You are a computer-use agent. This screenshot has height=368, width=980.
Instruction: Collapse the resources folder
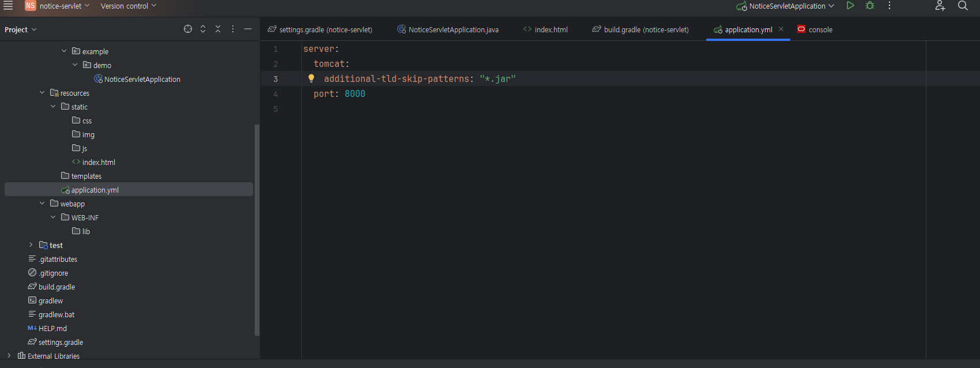[42, 93]
